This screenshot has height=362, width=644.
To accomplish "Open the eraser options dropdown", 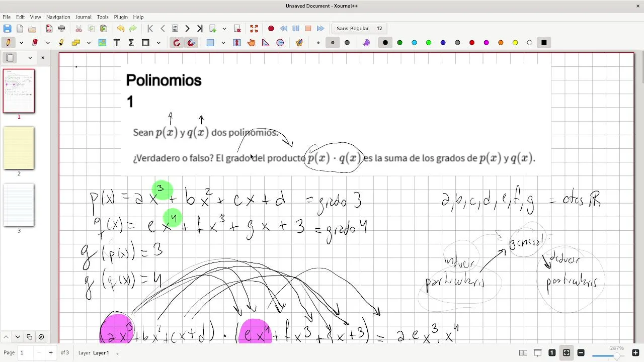I will pyautogui.click(x=48, y=43).
